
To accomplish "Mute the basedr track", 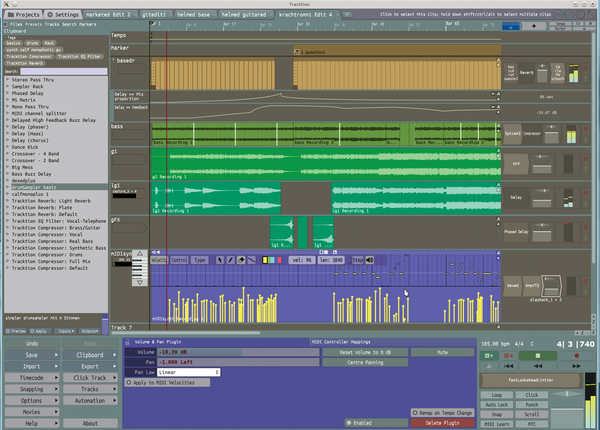I will (585, 68).
